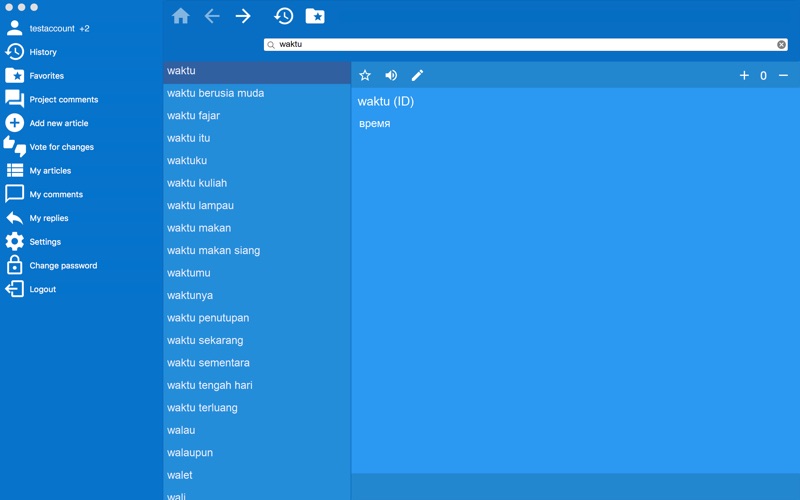The height and width of the screenshot is (500, 800).
Task: Select the highlighted waktu entry
Action: [257, 71]
